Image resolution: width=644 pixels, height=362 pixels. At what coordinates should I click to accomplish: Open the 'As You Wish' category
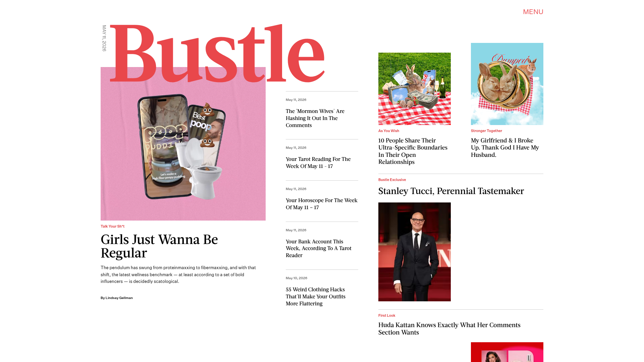[389, 131]
